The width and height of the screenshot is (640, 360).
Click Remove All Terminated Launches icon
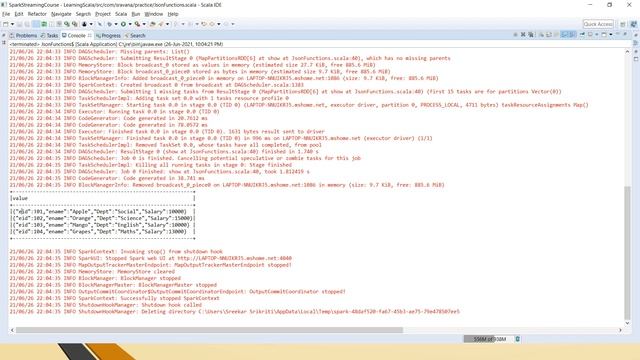click(531, 35)
